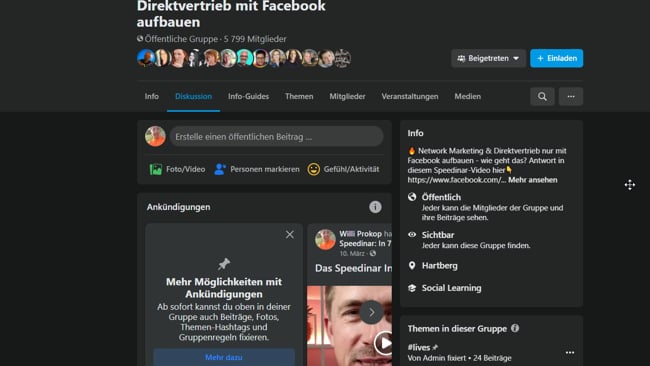
Task: Open the three-dot more options button beside search
Action: click(571, 97)
